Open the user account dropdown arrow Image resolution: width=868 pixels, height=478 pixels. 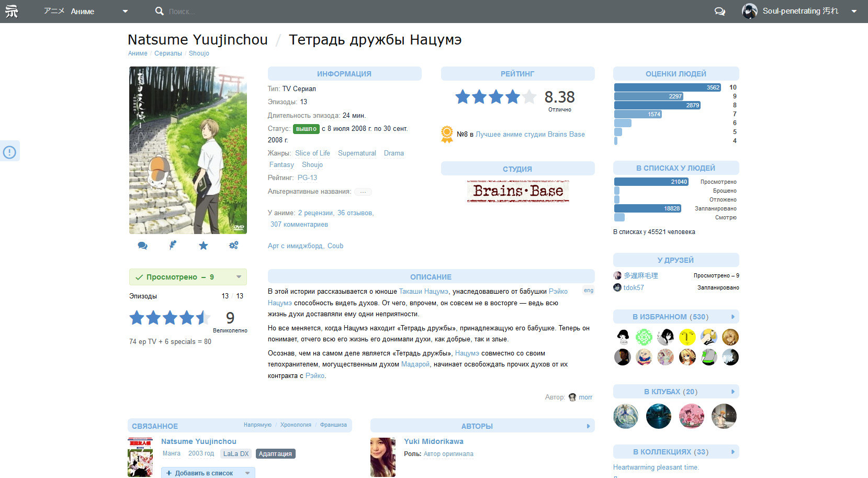point(854,11)
